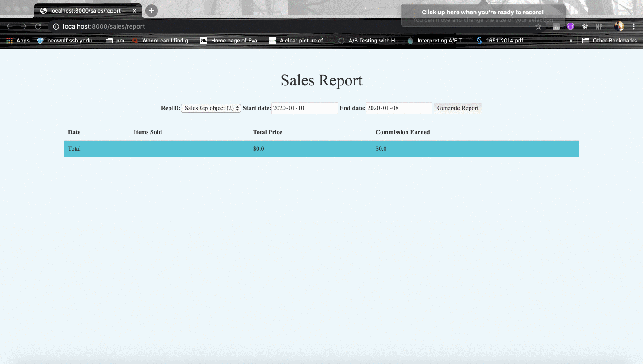Open the Apps bookmarks shortcut
The width and height of the screenshot is (643, 364).
pos(18,41)
